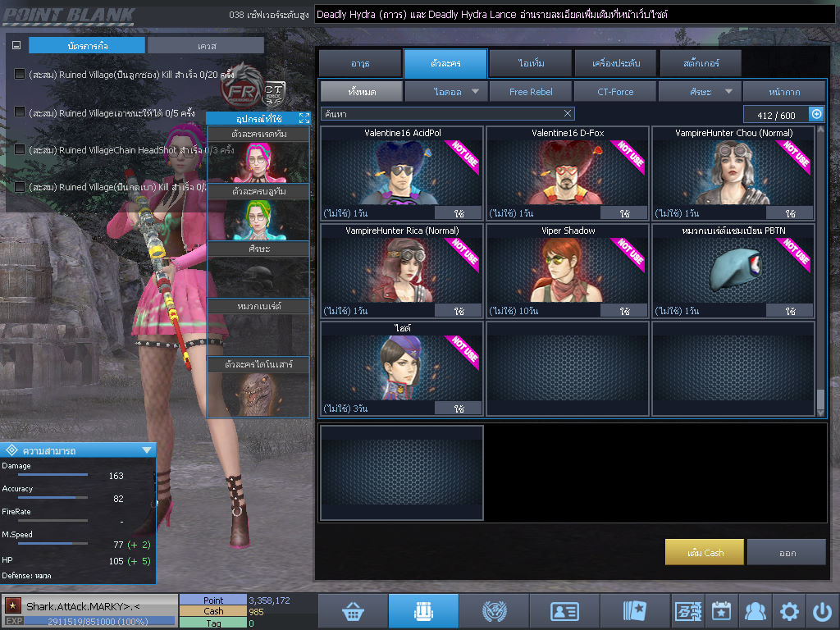This screenshot has width=840, height=630.
Task: Use beret PBTN via ใช้ button
Action: point(790,311)
